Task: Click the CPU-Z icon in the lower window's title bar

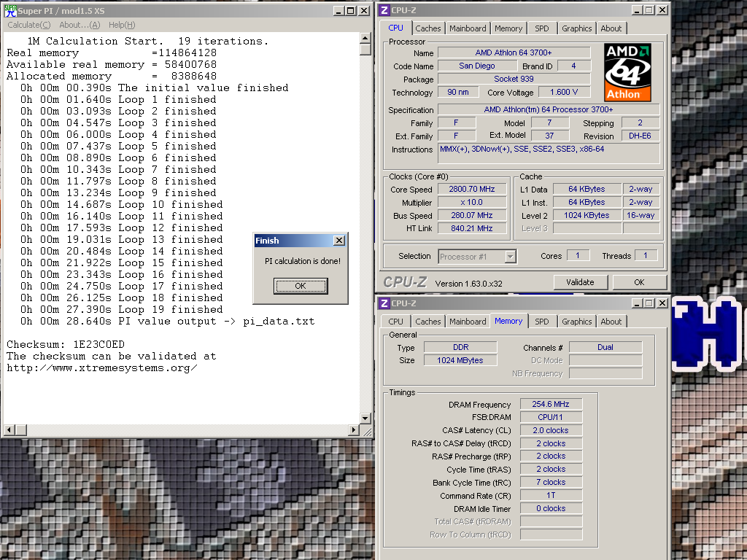Action: (x=384, y=303)
